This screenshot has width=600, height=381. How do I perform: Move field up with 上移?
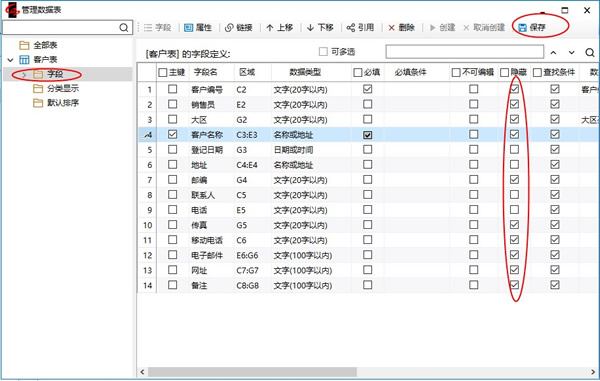click(x=280, y=28)
